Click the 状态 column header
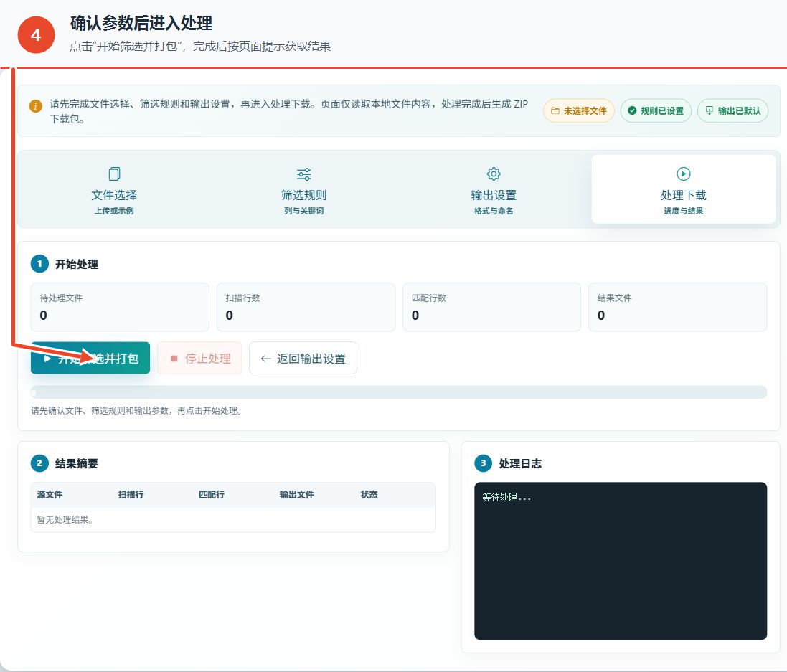This screenshot has height=672, width=787. pyautogui.click(x=369, y=494)
